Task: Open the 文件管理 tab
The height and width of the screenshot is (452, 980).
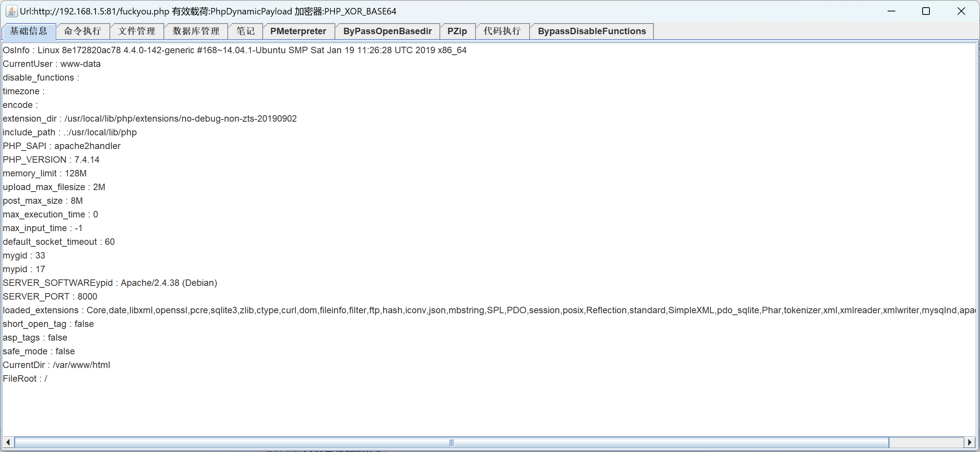Action: (136, 31)
